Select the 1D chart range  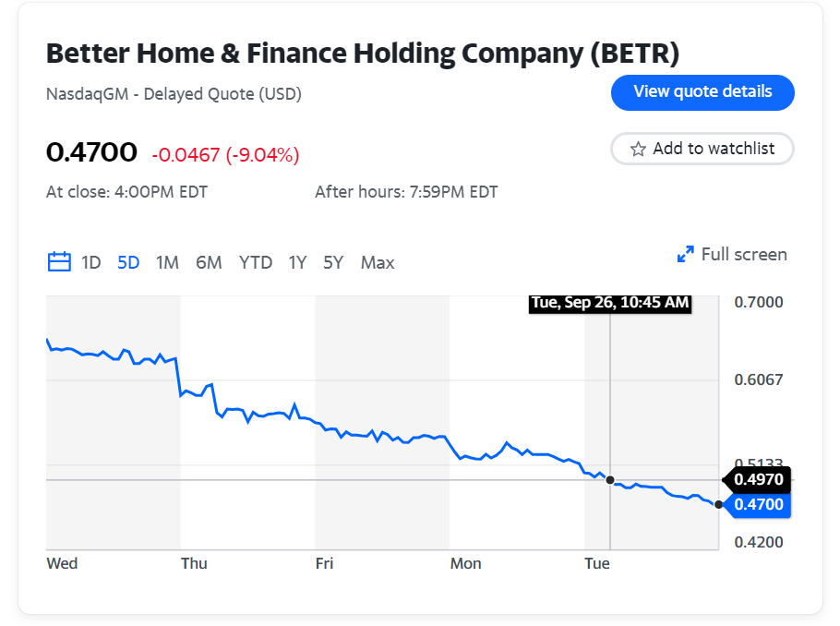point(90,262)
